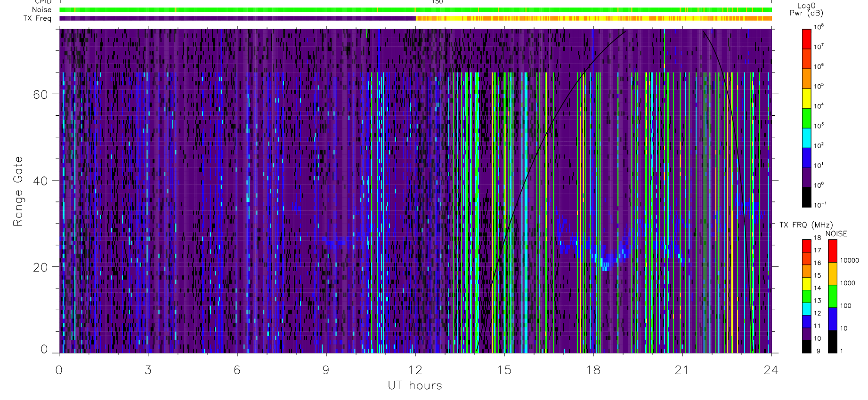Pick the red swatch atop TX FRQ colorbar
This screenshot has width=868, height=400.
click(806, 246)
